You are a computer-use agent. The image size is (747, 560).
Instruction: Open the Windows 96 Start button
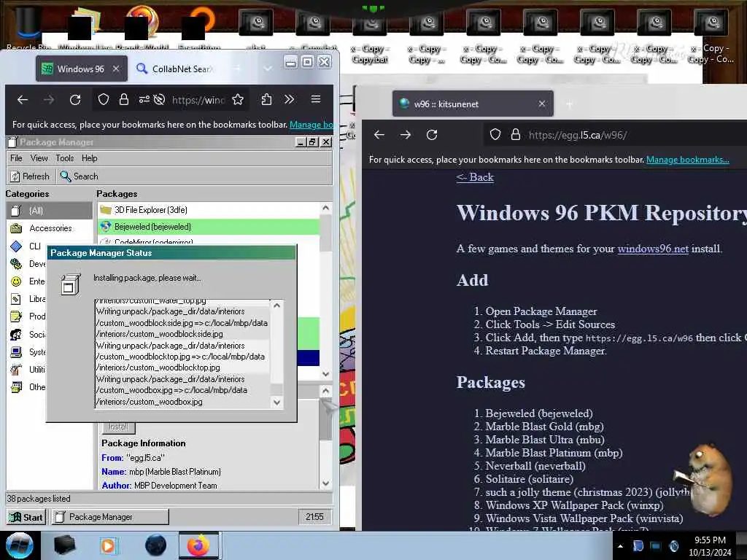point(27,517)
